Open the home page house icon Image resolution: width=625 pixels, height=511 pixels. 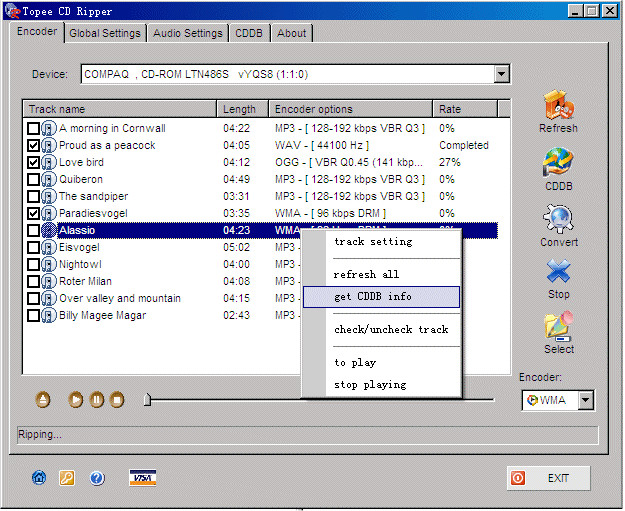tap(39, 478)
